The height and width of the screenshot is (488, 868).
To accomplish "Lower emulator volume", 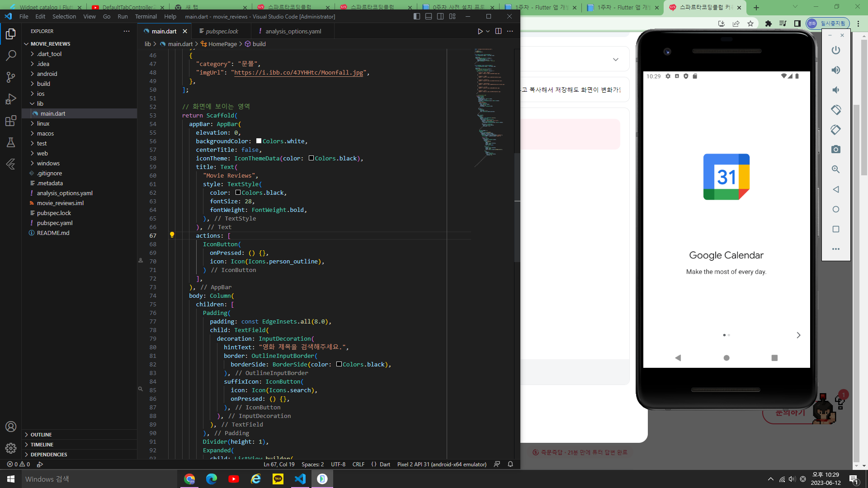I will (836, 90).
